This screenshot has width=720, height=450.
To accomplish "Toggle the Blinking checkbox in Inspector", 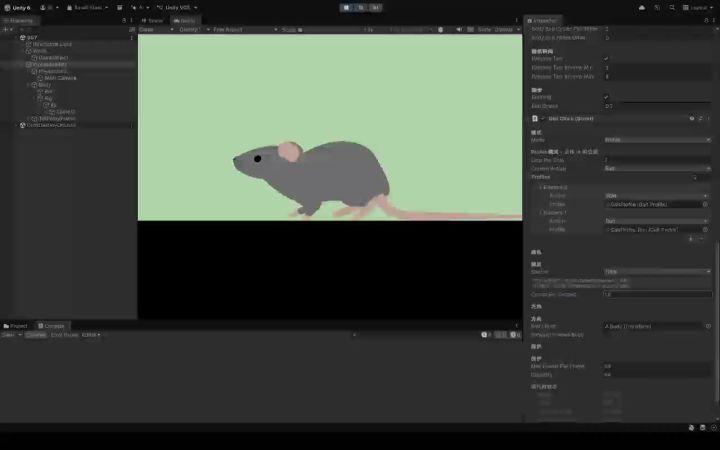I will [606, 97].
